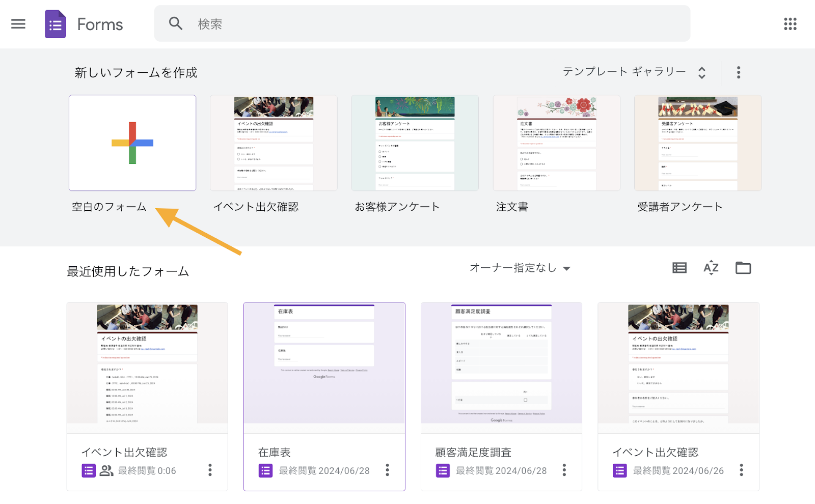Pick the 受講者アンケート template

click(x=697, y=143)
